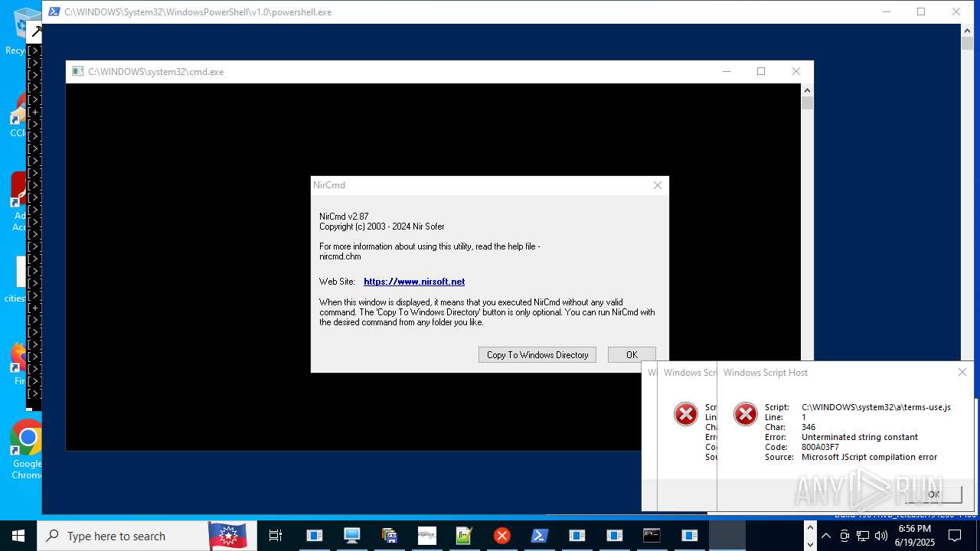Open the Windows Start menu
This screenshot has height=551, width=980.
point(18,536)
